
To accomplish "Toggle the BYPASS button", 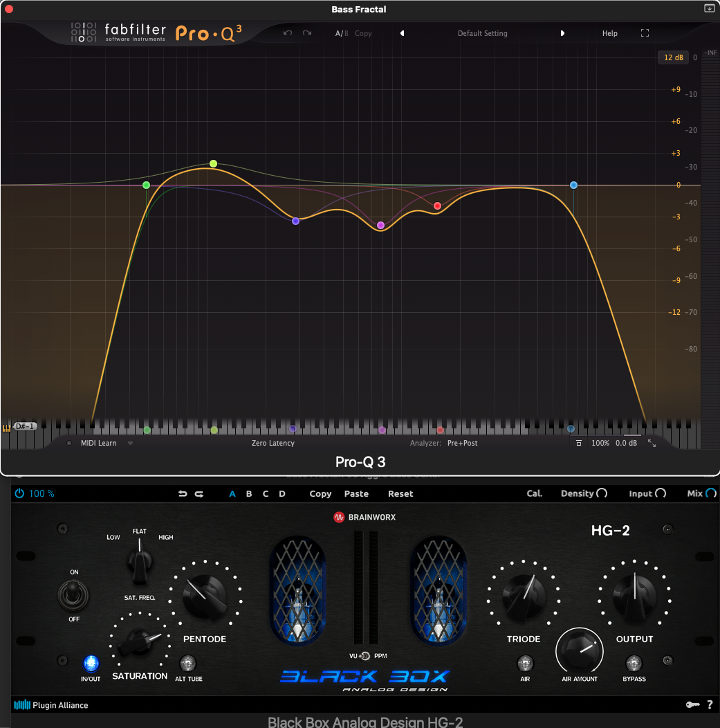I will click(x=634, y=664).
